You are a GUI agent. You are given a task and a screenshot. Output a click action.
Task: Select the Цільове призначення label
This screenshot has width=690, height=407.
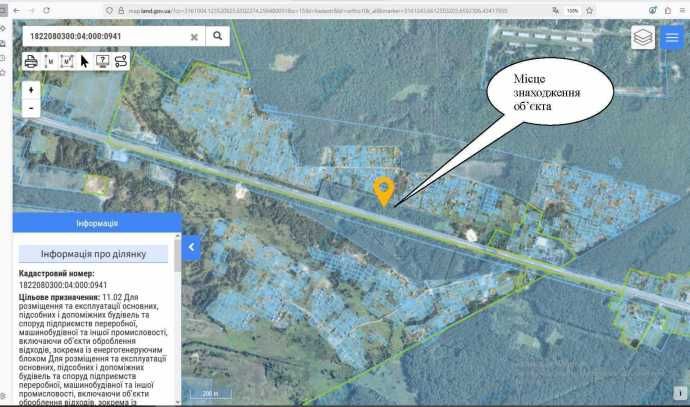[59, 297]
